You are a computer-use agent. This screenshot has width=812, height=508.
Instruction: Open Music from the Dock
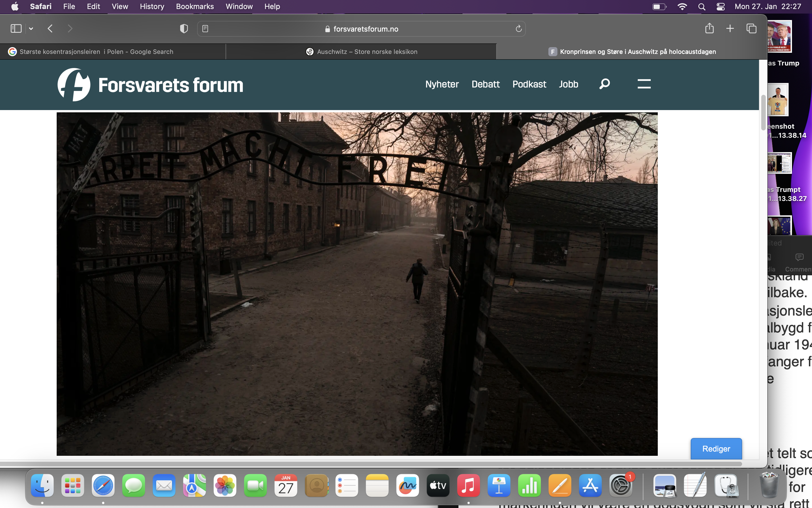468,485
